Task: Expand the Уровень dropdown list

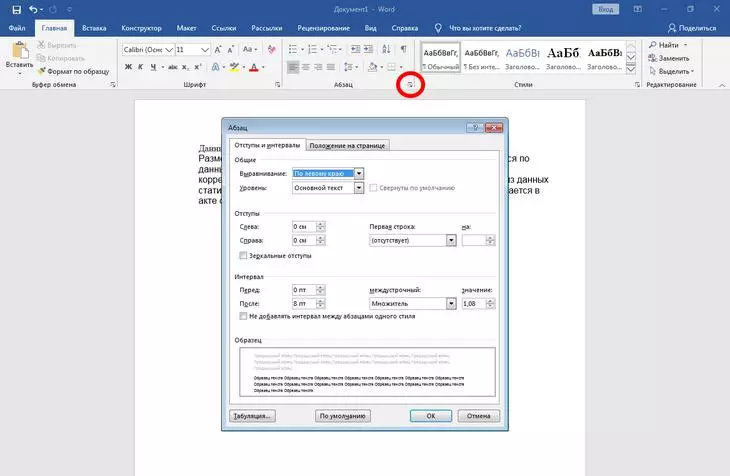Action: point(359,188)
